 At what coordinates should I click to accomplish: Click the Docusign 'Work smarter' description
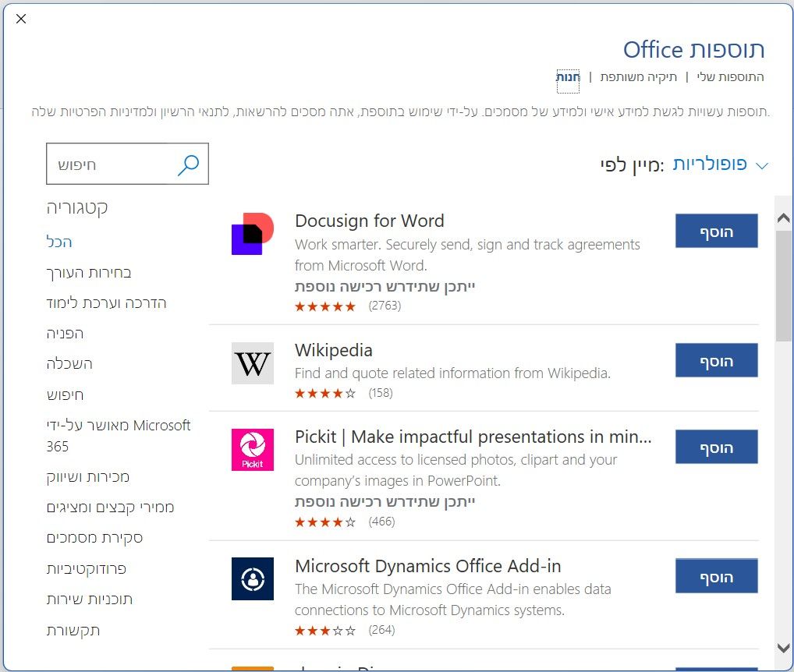coord(467,255)
